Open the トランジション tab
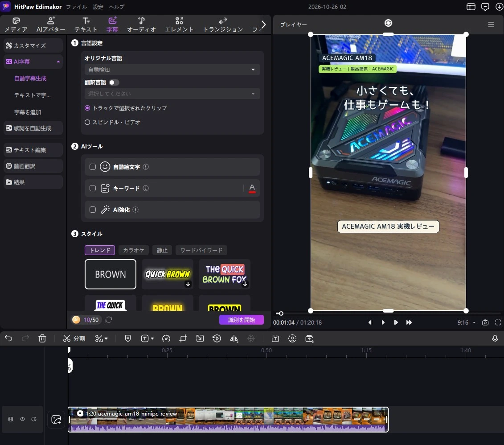Image resolution: width=504 pixels, height=445 pixels. (223, 25)
